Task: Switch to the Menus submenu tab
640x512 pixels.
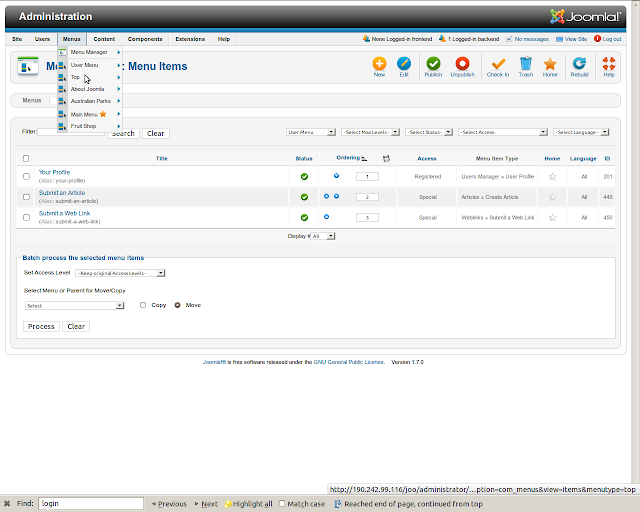Action: [32, 100]
